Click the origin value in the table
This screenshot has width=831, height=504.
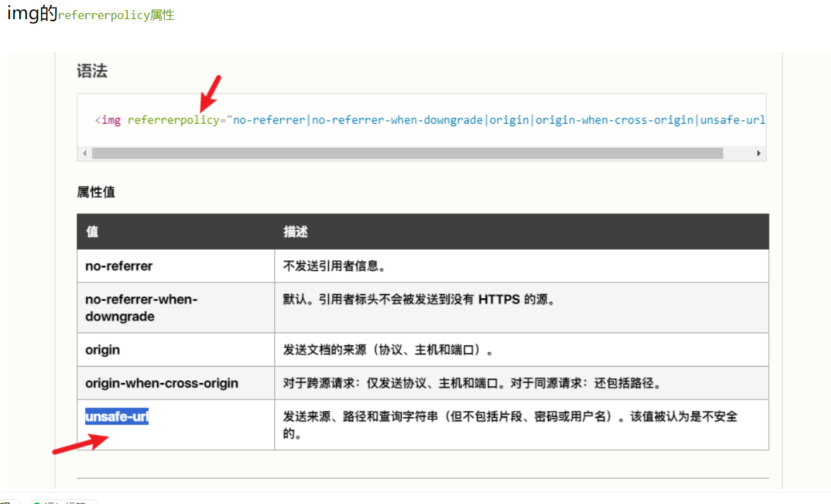point(103,349)
